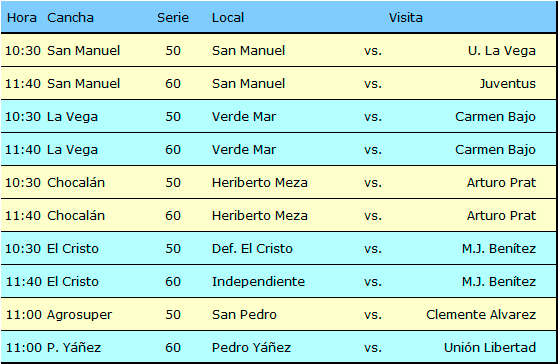
Task: Select M.J. Benítez in the Independiente row
Action: [x=499, y=282]
